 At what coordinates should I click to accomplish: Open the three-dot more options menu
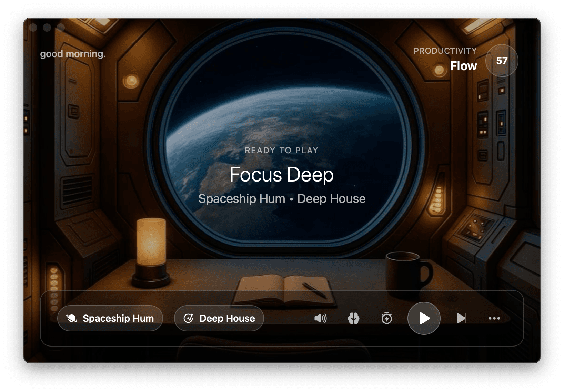[x=494, y=318]
